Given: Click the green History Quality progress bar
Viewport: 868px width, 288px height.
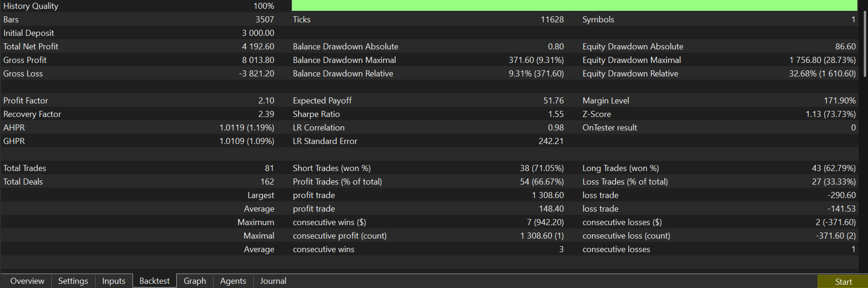Looking at the screenshot, I should 574,6.
